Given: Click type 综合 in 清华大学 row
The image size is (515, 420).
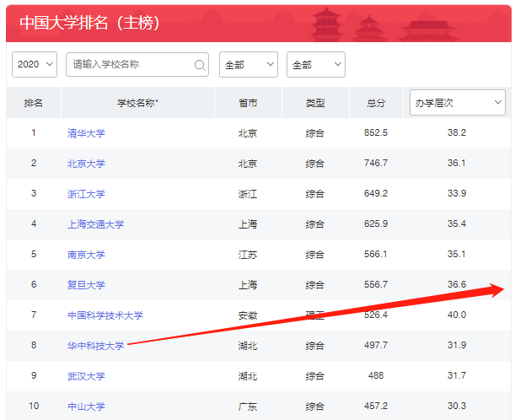Looking at the screenshot, I should 315,133.
